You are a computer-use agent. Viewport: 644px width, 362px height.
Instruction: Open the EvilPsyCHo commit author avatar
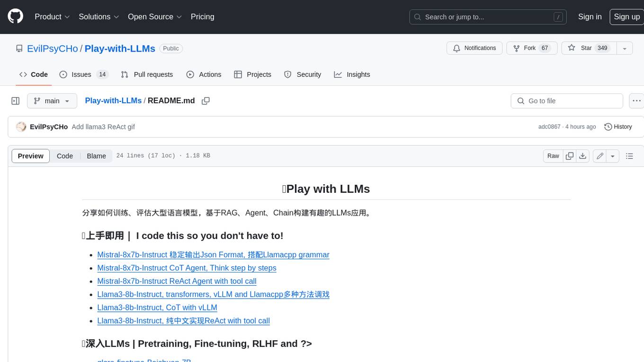[x=21, y=127]
